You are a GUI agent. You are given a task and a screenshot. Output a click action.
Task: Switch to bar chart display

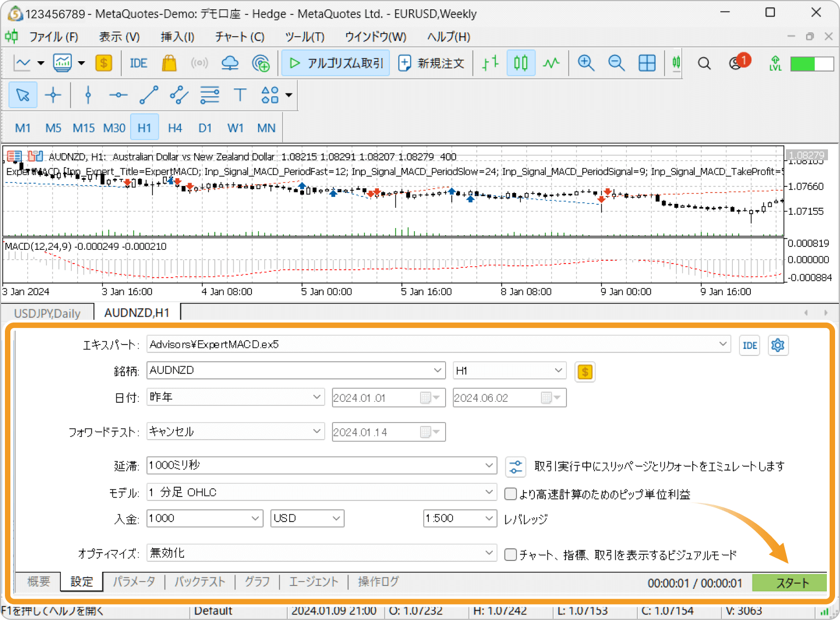490,63
